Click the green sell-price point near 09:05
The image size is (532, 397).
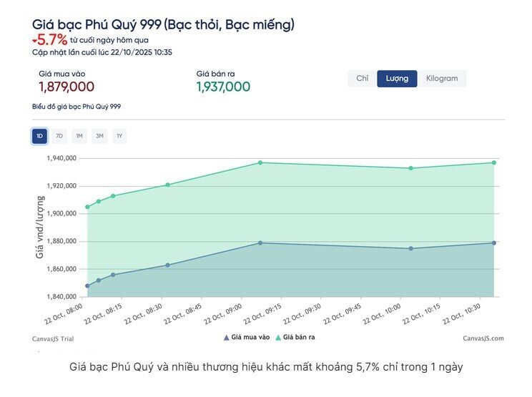pyautogui.click(x=260, y=162)
